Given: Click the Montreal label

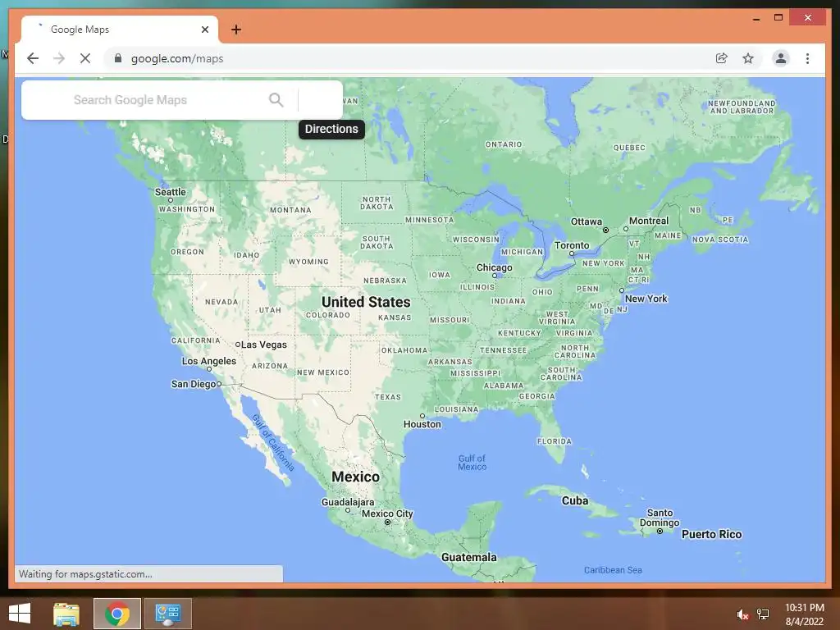Looking at the screenshot, I should [649, 221].
